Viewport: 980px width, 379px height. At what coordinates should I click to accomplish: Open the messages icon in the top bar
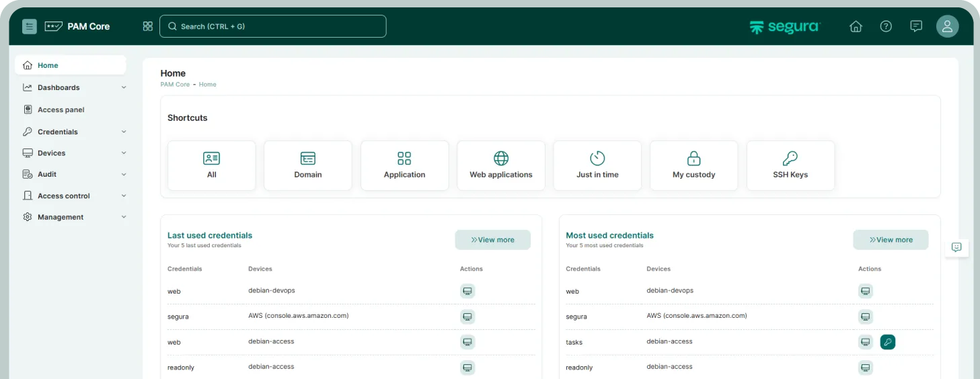(916, 26)
